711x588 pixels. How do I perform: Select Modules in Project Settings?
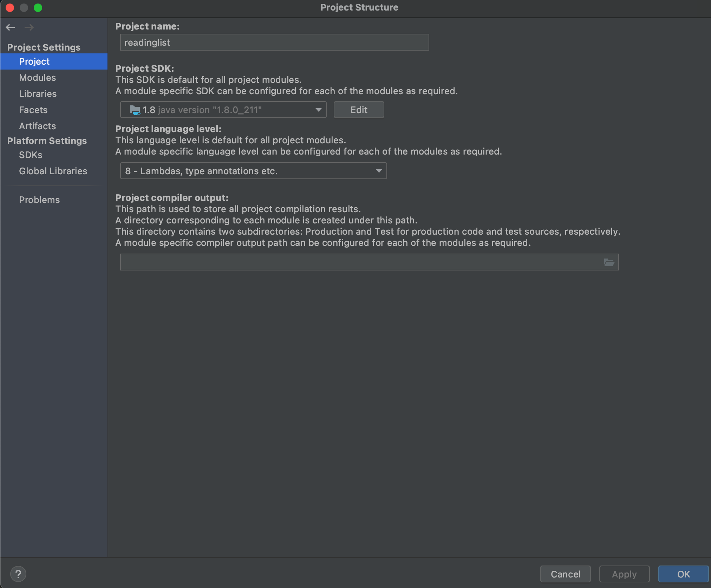click(37, 78)
